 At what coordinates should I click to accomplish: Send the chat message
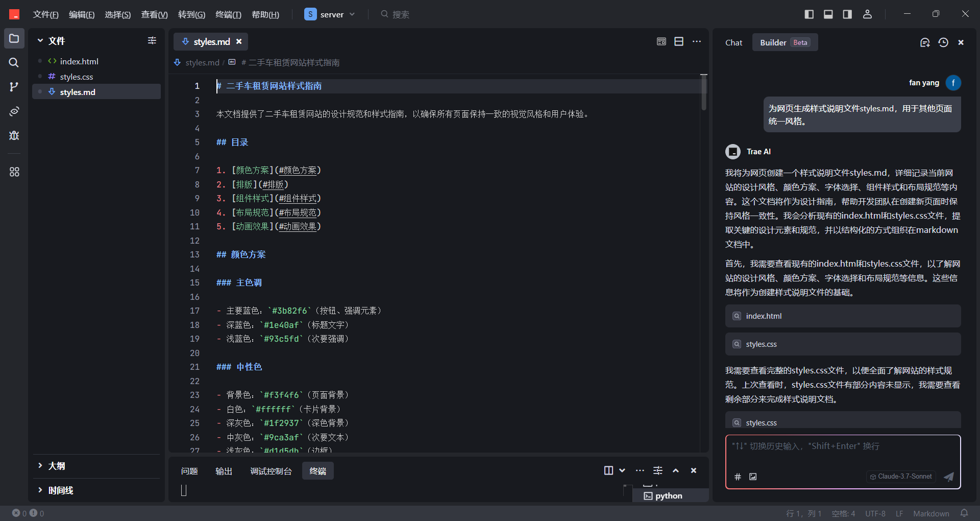pos(949,477)
